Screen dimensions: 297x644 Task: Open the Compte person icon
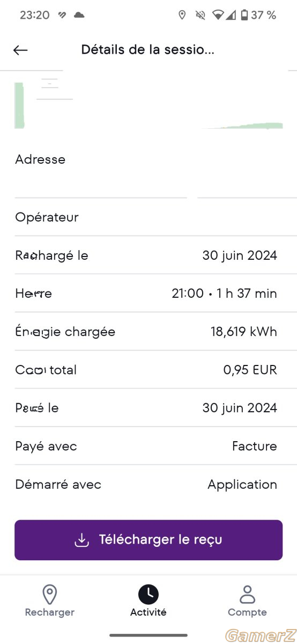(x=247, y=594)
